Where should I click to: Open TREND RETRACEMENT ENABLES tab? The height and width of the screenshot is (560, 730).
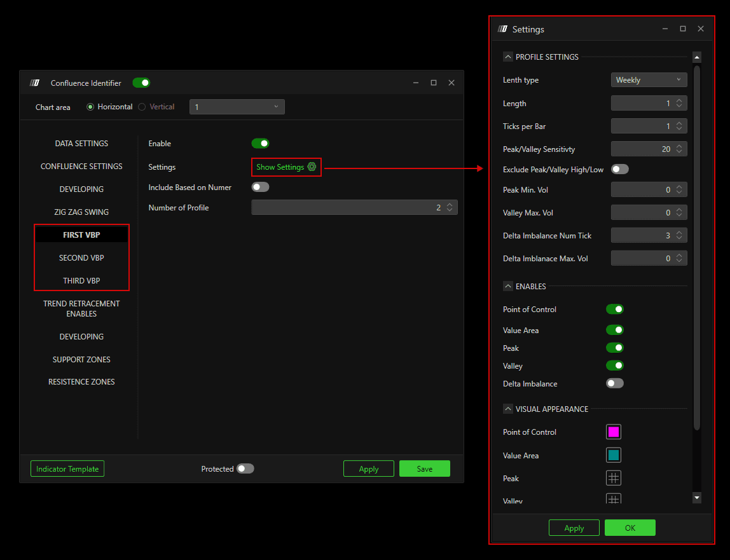pos(81,309)
